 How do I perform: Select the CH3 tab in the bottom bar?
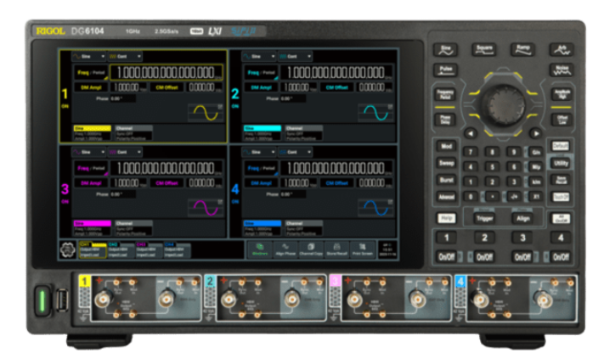[x=149, y=249]
